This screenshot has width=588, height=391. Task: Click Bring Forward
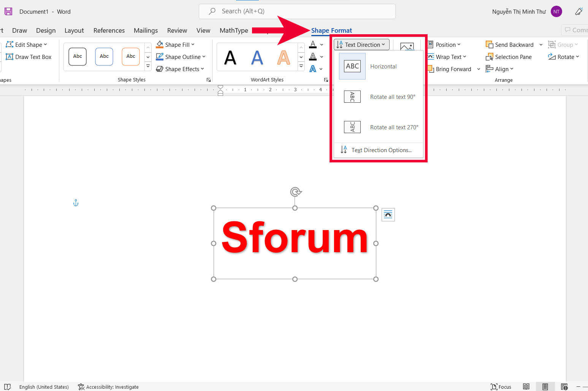pos(450,69)
